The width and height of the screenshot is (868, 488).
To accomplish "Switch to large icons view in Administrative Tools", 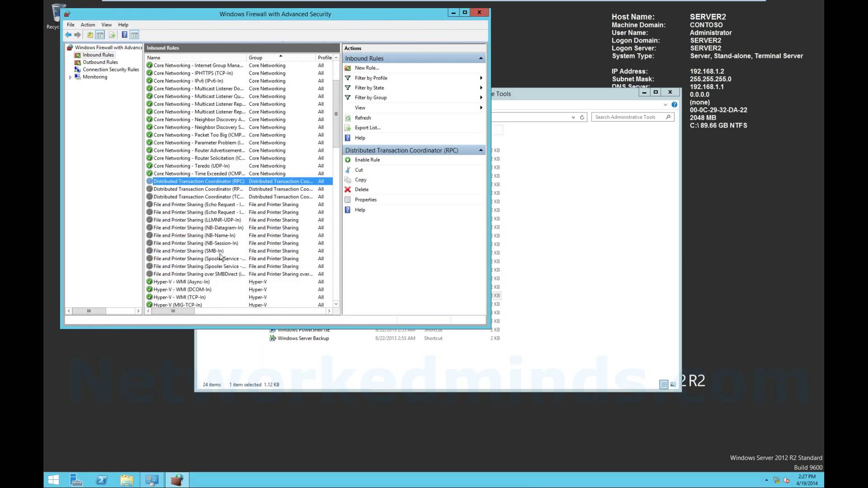I will [x=673, y=385].
